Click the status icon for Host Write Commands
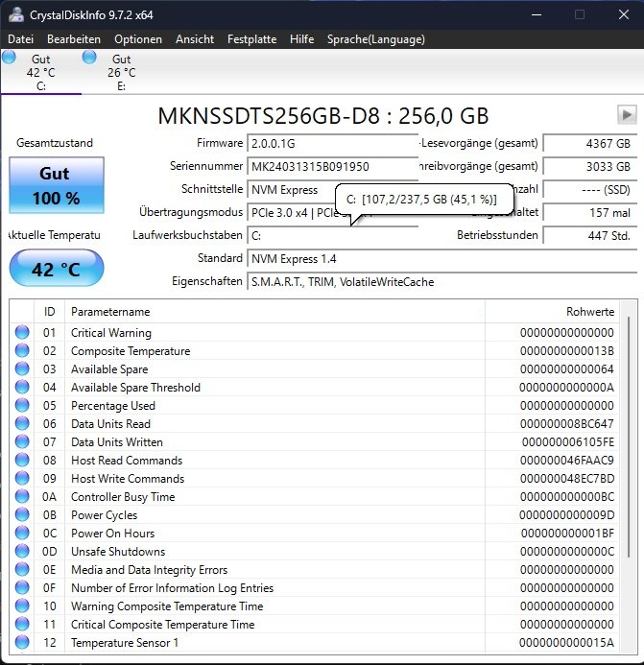This screenshot has width=644, height=665. pos(22,478)
